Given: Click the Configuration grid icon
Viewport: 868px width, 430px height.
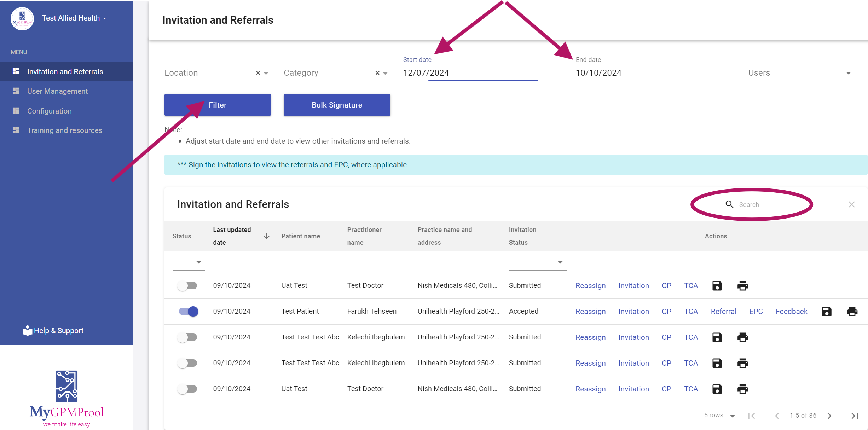Looking at the screenshot, I should click(x=16, y=111).
